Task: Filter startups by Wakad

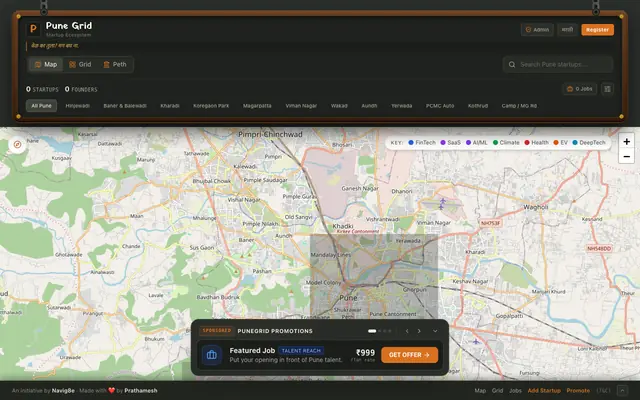Action: pos(339,106)
